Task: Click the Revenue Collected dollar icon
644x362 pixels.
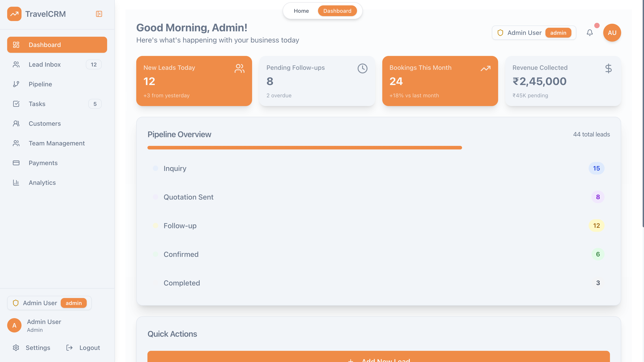Action: (608, 68)
